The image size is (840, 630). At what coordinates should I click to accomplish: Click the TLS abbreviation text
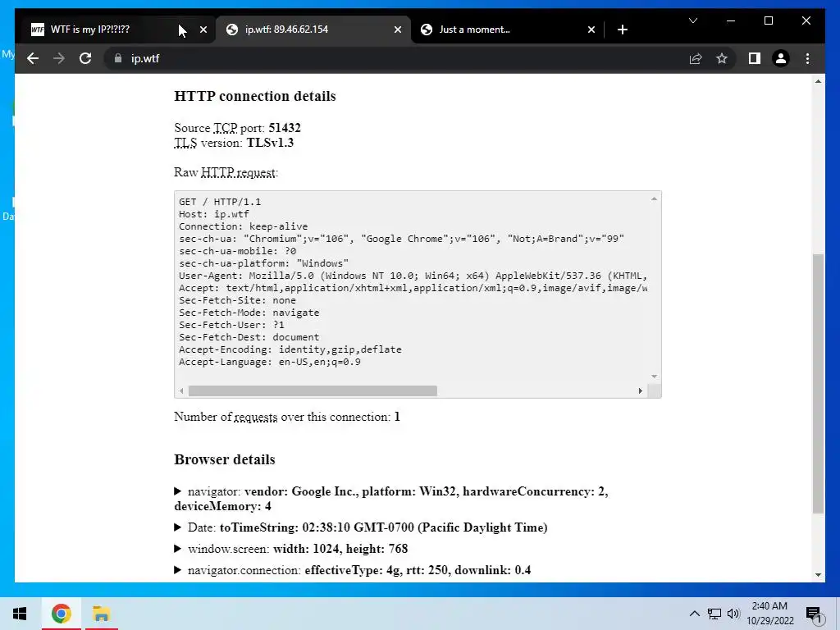tap(185, 143)
